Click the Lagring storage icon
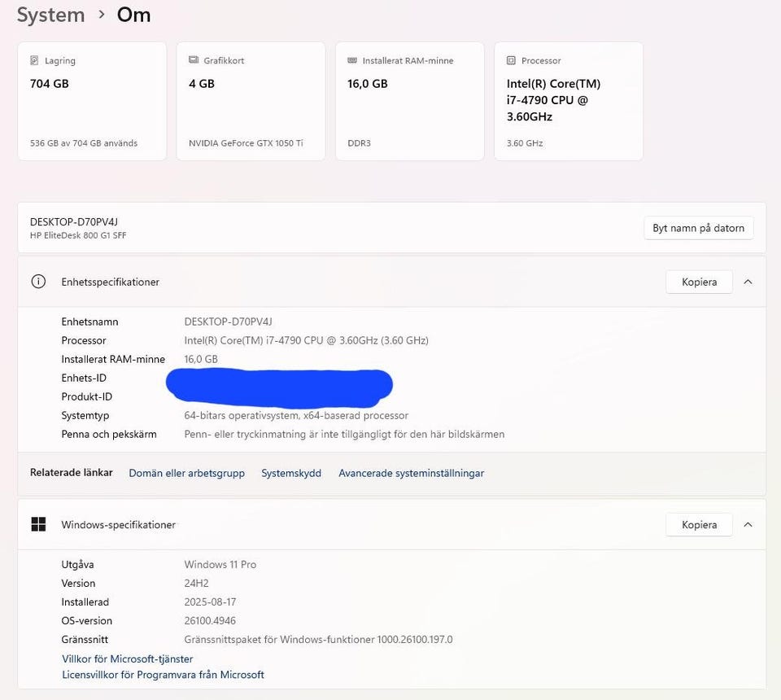The width and height of the screenshot is (781, 700). point(34,60)
